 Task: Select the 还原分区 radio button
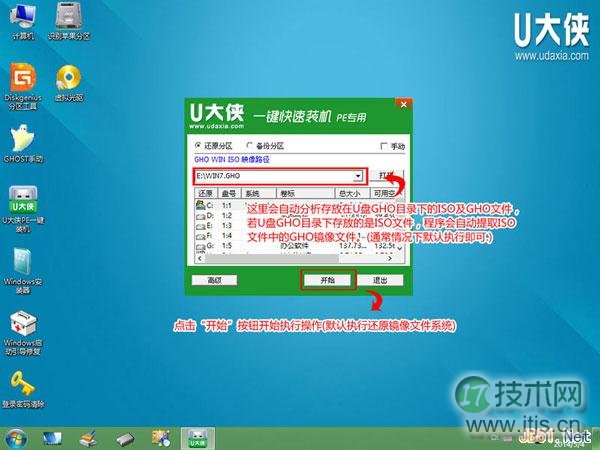(199, 146)
